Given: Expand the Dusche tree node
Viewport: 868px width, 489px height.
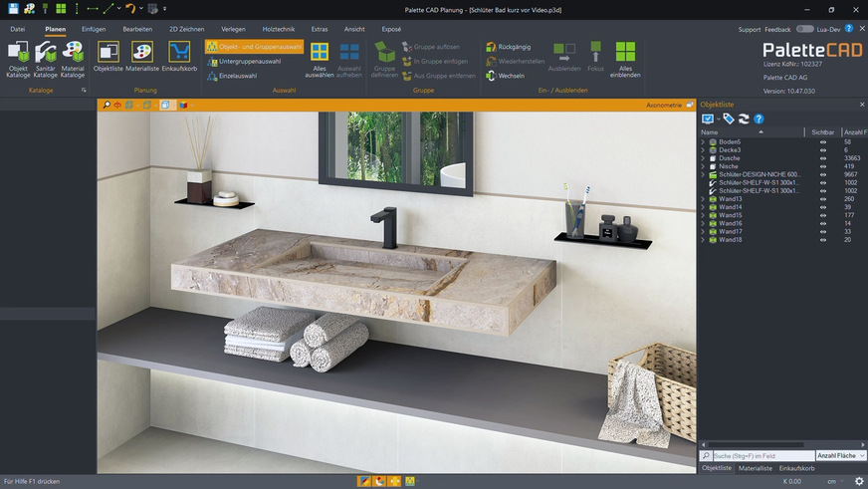Looking at the screenshot, I should pos(703,158).
